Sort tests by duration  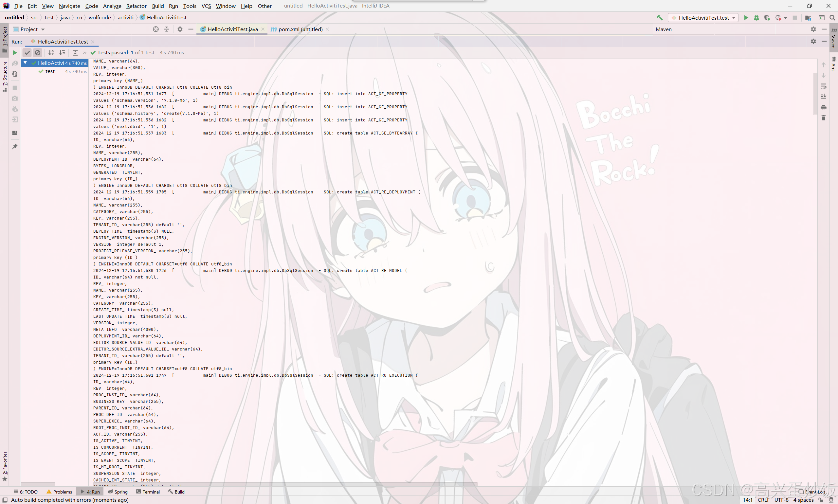coord(62,53)
